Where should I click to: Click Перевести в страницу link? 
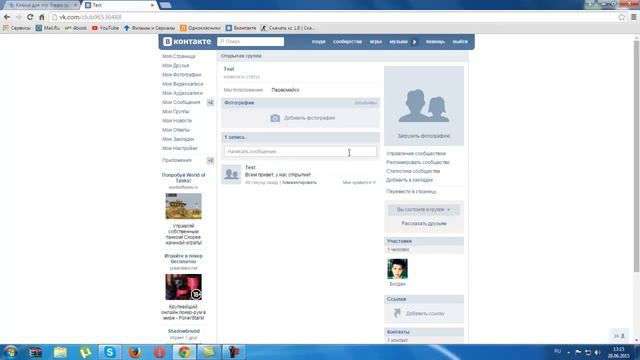point(411,191)
